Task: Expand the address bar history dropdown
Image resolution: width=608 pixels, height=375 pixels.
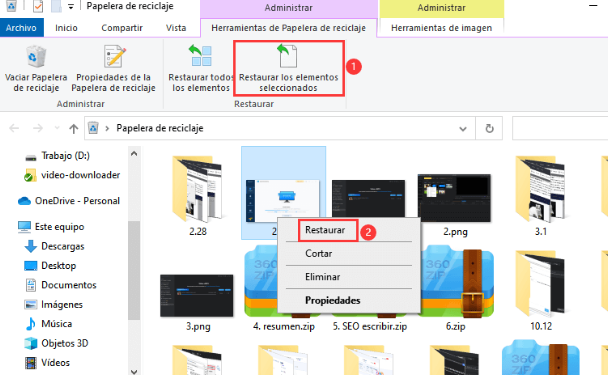Action: click(x=463, y=128)
